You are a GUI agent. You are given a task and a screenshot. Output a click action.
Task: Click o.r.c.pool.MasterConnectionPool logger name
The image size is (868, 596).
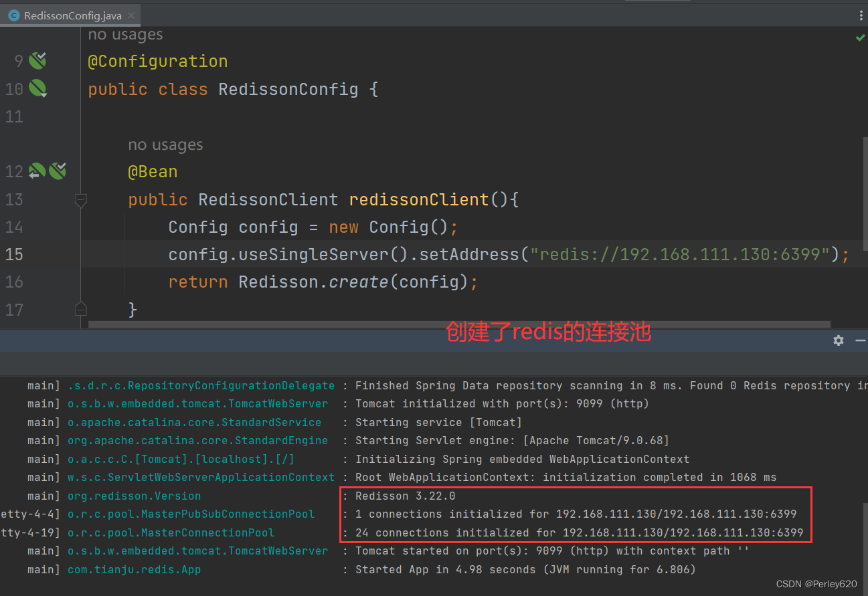(171, 533)
